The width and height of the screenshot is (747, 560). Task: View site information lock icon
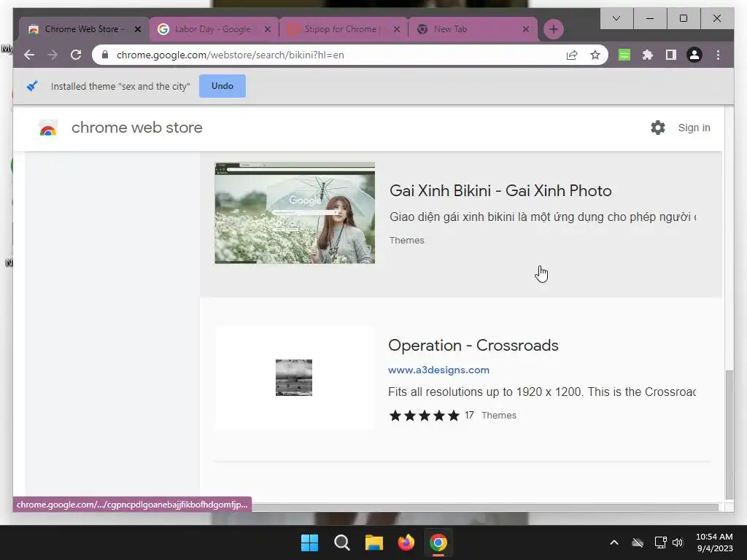(105, 55)
